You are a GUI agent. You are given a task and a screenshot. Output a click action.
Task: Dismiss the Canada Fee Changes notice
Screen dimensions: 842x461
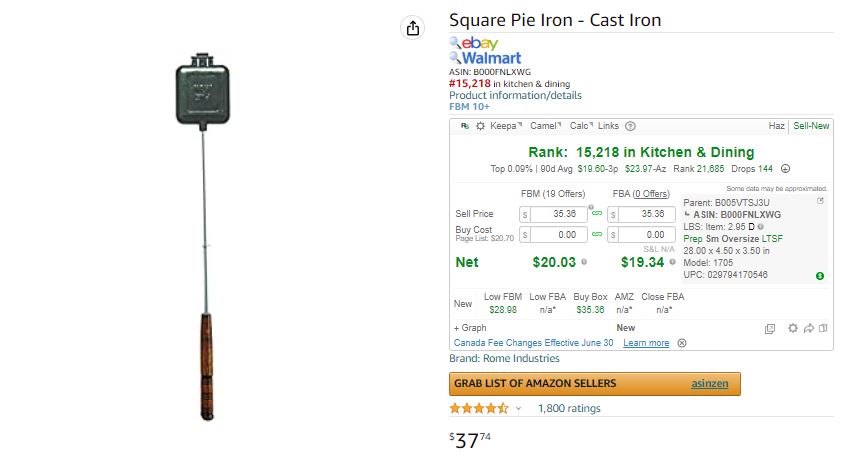click(681, 343)
